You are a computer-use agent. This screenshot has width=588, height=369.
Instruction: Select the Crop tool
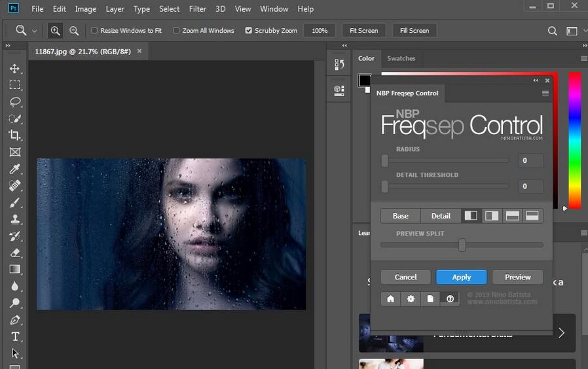[x=14, y=135]
